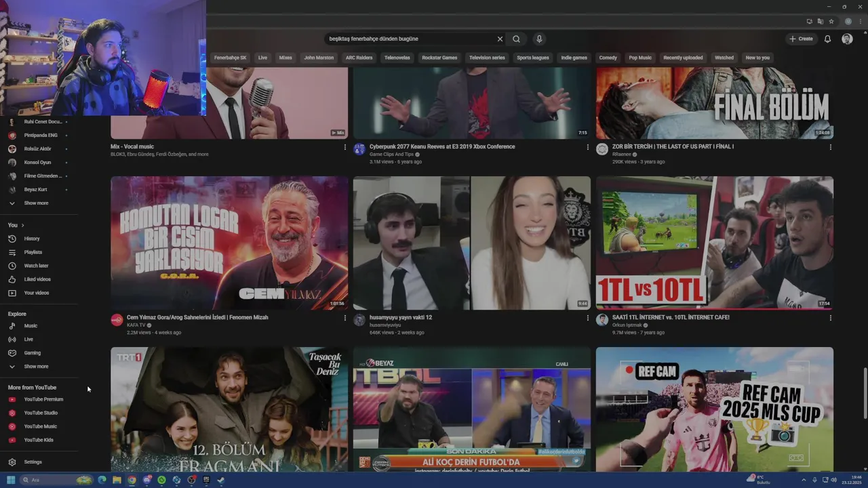
Task: Open the Orkun Işıtmak channel avatar
Action: [602, 320]
